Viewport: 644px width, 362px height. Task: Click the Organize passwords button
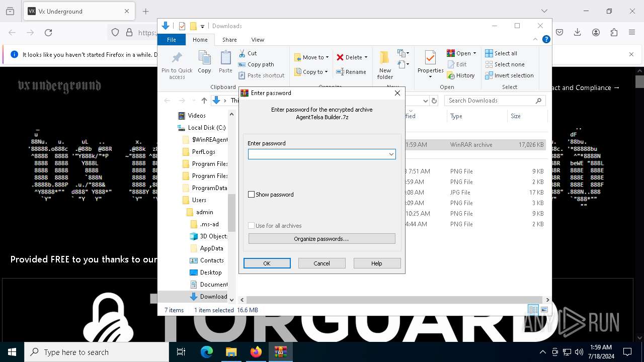point(321,239)
